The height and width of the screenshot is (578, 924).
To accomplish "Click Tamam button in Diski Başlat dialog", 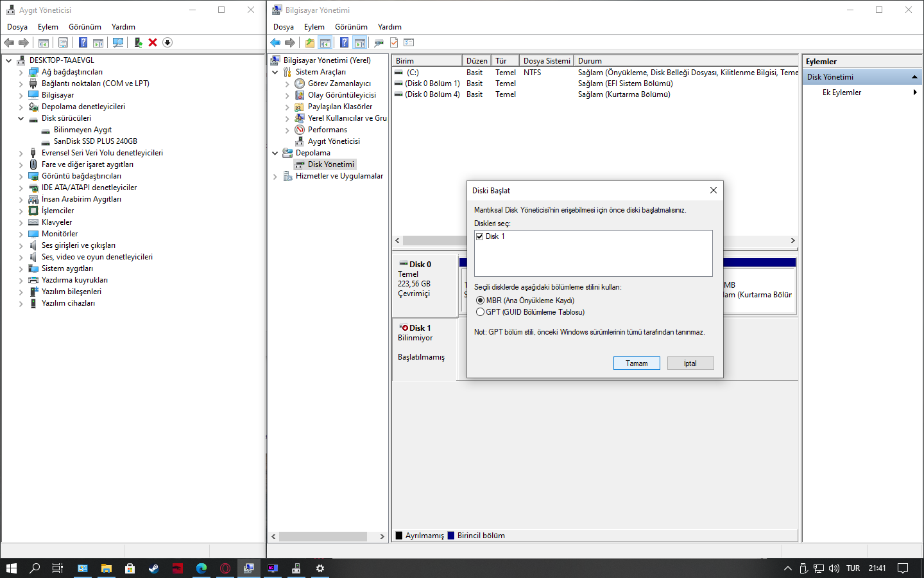I will [x=637, y=363].
